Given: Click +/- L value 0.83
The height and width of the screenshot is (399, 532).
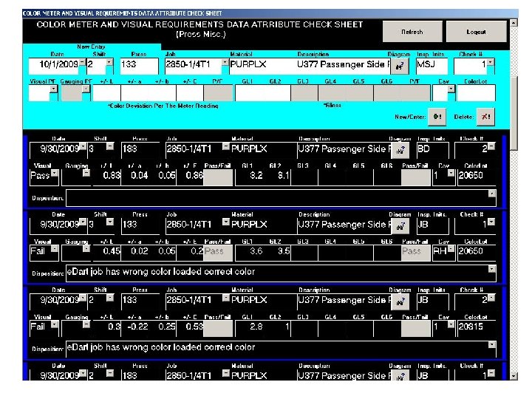Looking at the screenshot, I should pyautogui.click(x=112, y=175).
